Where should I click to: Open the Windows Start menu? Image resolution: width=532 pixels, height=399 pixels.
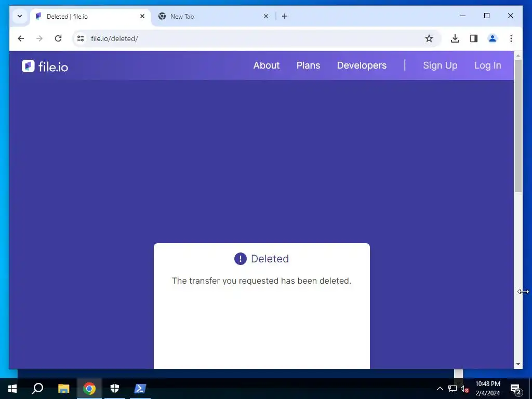(x=12, y=389)
